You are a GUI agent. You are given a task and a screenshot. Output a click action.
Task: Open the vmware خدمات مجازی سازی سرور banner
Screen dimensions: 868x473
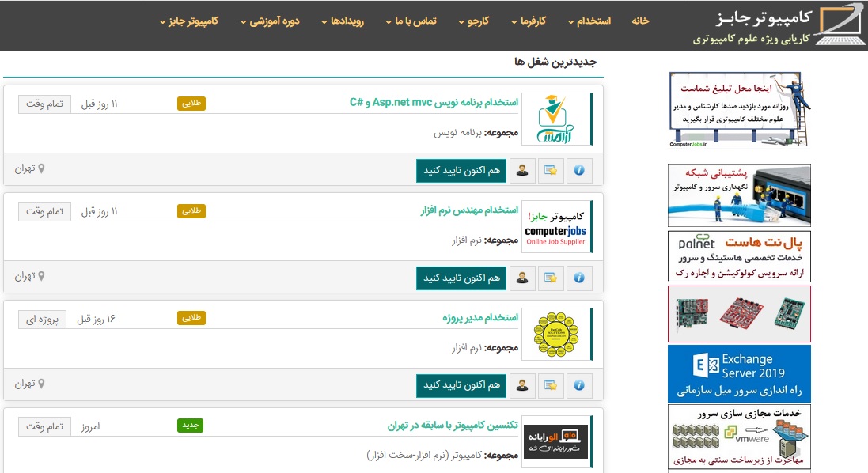(740, 437)
